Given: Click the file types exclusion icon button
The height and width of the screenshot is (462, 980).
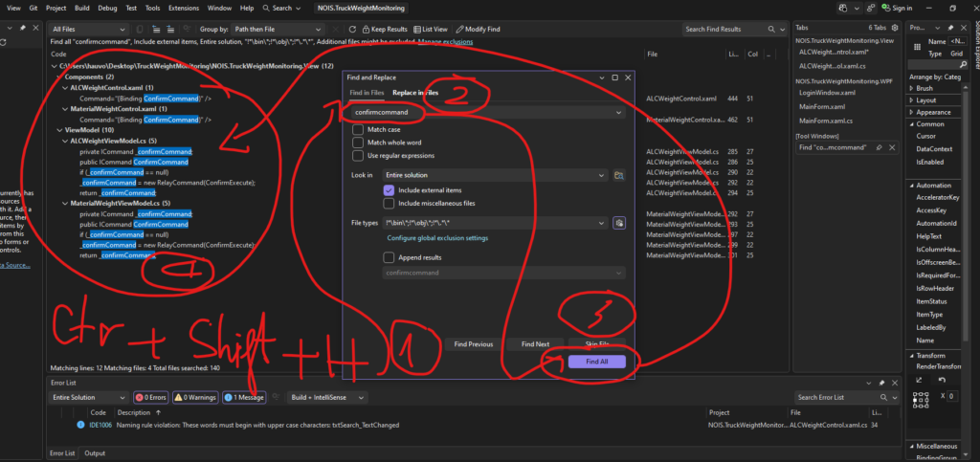Looking at the screenshot, I should pyautogui.click(x=619, y=223).
